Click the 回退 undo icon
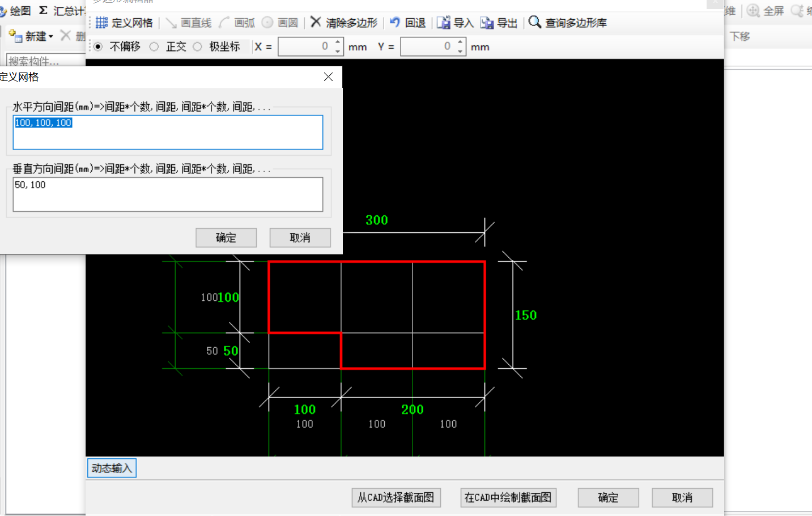Viewport: 812px width, 516px height. [x=395, y=22]
